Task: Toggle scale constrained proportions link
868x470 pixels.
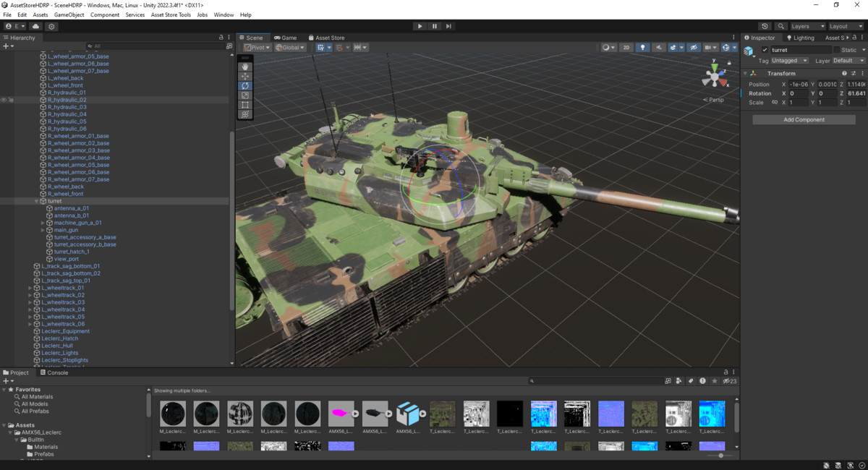Action: pyautogui.click(x=774, y=103)
